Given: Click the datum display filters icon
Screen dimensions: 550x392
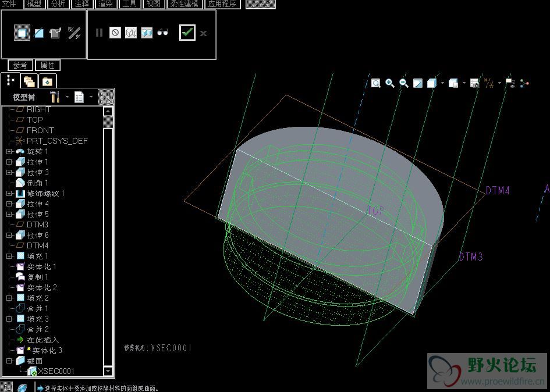Looking at the screenshot, I should coord(489,83).
